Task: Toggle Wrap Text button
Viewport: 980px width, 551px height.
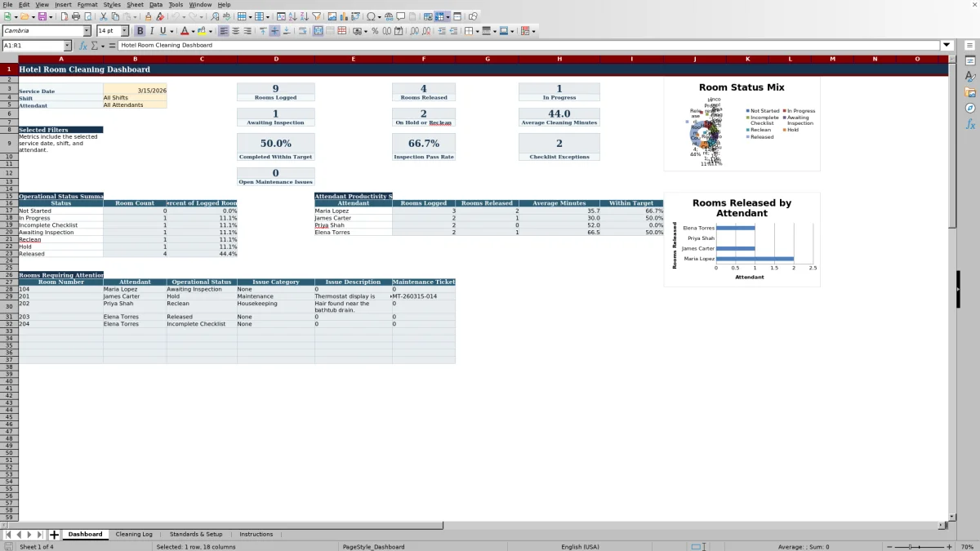Action: tap(303, 31)
